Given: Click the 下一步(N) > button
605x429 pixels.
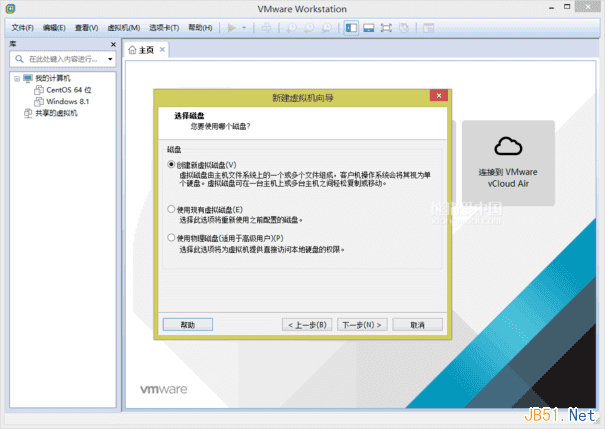Looking at the screenshot, I should 362,325.
